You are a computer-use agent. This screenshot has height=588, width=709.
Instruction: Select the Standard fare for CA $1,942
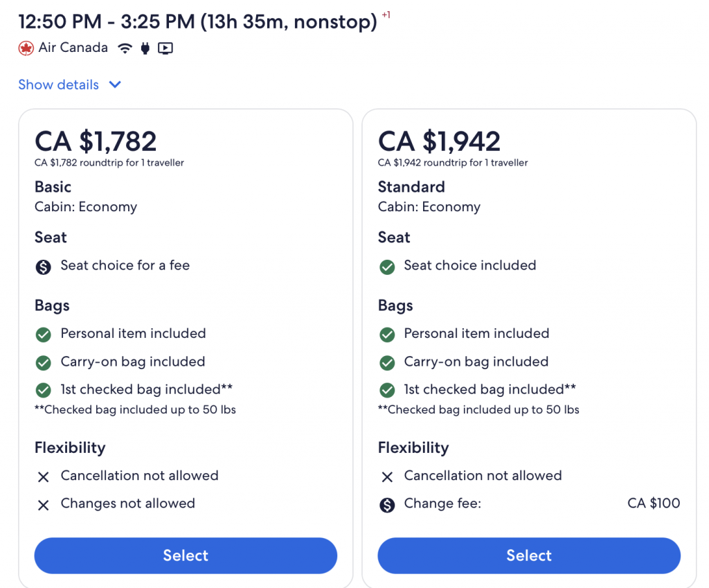pyautogui.click(x=529, y=555)
